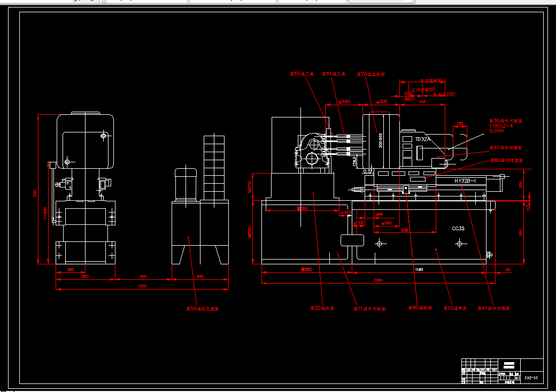Select the CC32 text on the machine bed
Viewport: 556px width, 392px height.
pos(458,229)
